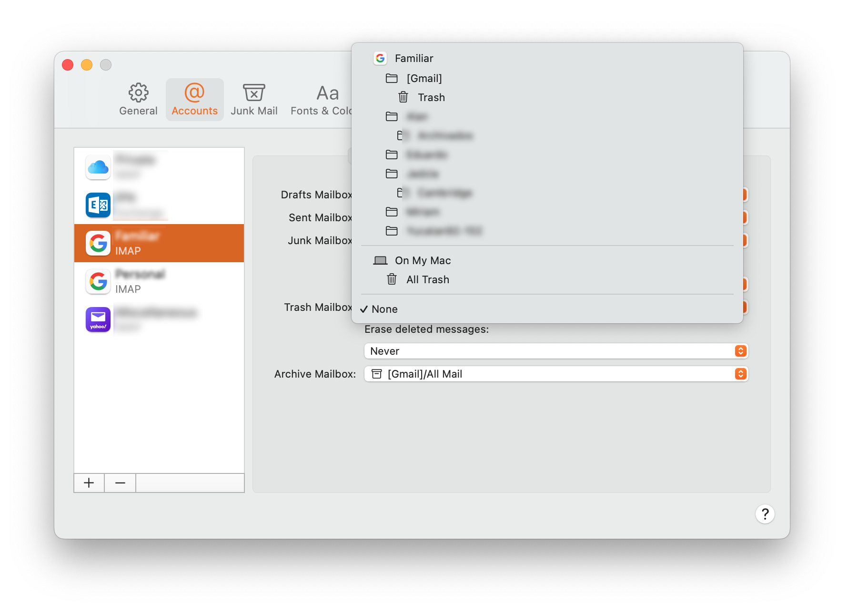
Task: Select the Familiar account header in menu
Action: 414,58
